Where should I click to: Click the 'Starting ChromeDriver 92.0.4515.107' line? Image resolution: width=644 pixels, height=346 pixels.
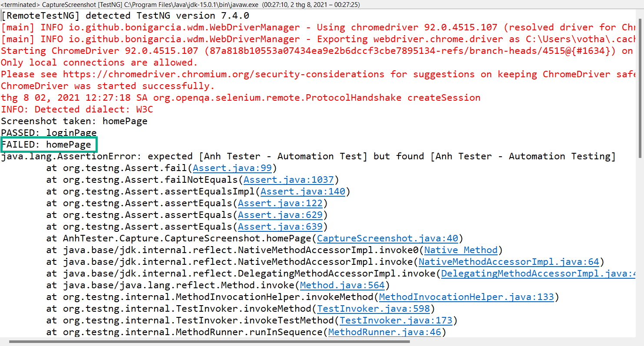(x=318, y=51)
